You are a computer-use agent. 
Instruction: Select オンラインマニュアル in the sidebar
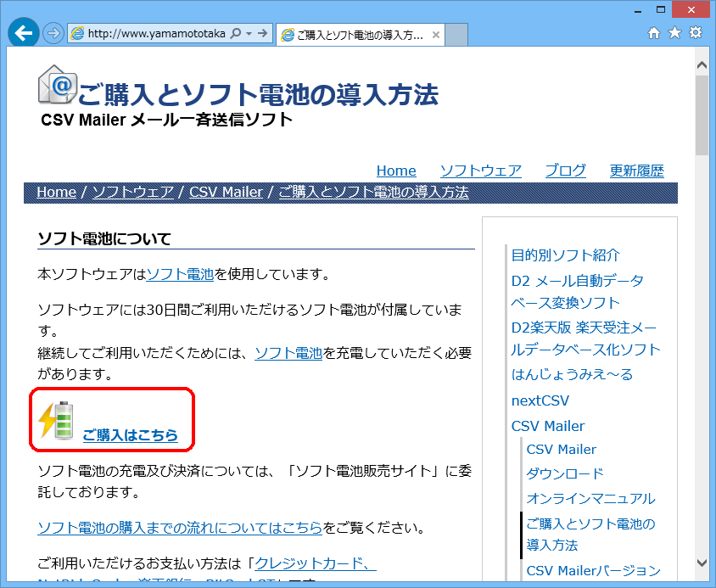(590, 498)
